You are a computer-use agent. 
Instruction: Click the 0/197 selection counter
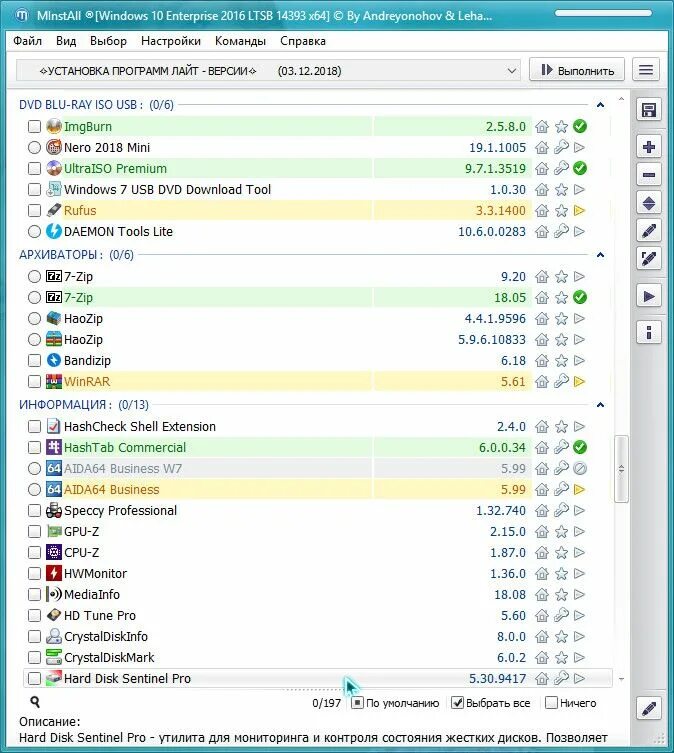327,703
